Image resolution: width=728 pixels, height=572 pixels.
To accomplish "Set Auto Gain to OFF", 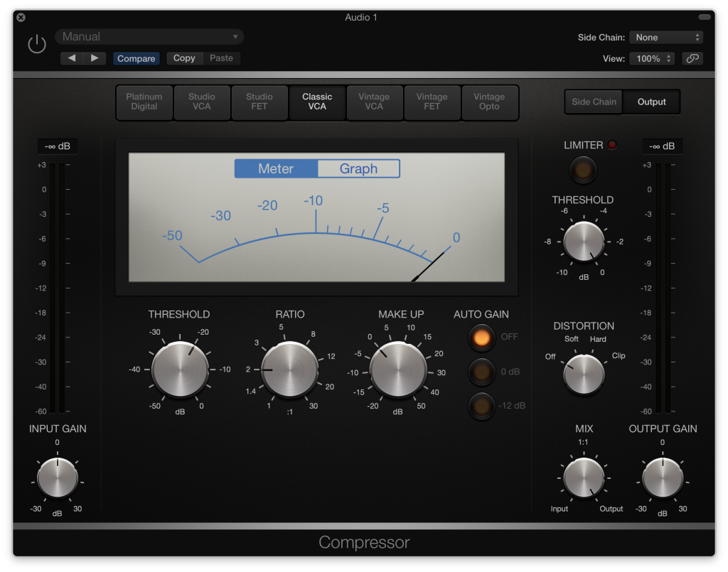I will [x=481, y=337].
